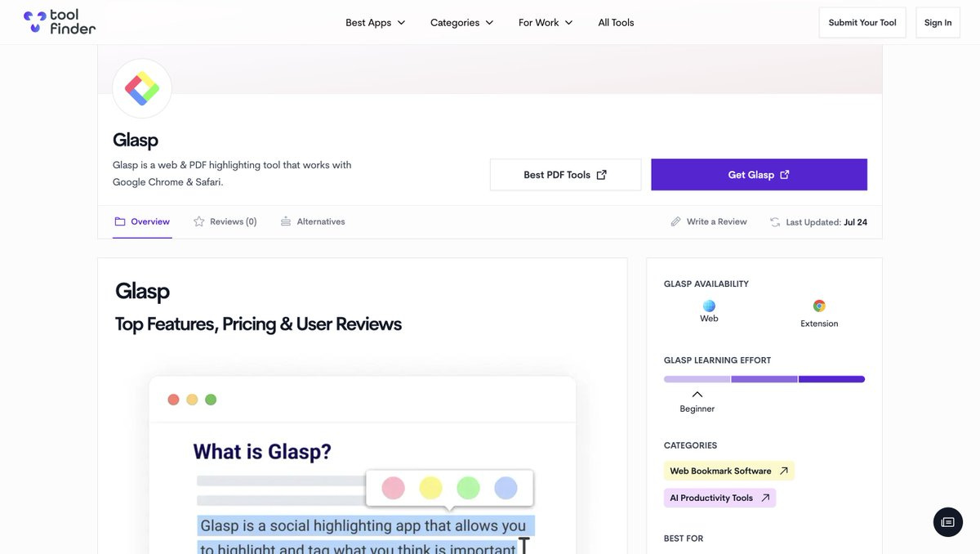Expand the For Work dropdown
Viewport: 980px width, 554px height.
point(546,22)
